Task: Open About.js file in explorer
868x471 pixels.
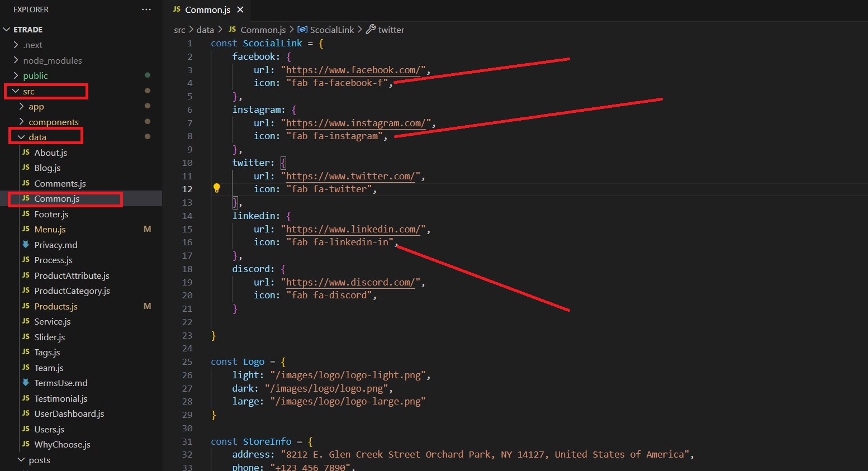Action: click(50, 153)
